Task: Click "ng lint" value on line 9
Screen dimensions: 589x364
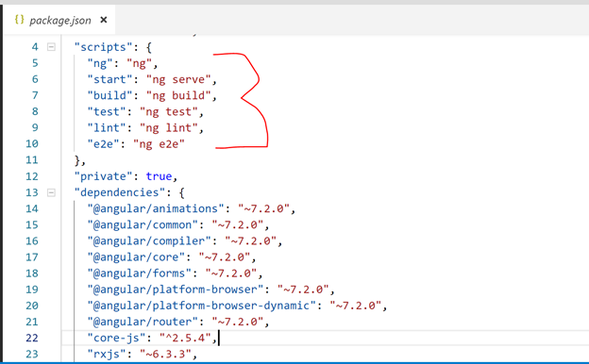Action: 169,128
